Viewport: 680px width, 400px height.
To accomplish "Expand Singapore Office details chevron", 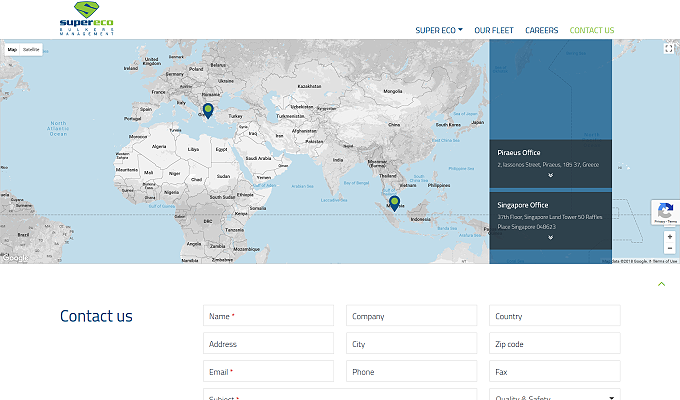I will point(550,237).
